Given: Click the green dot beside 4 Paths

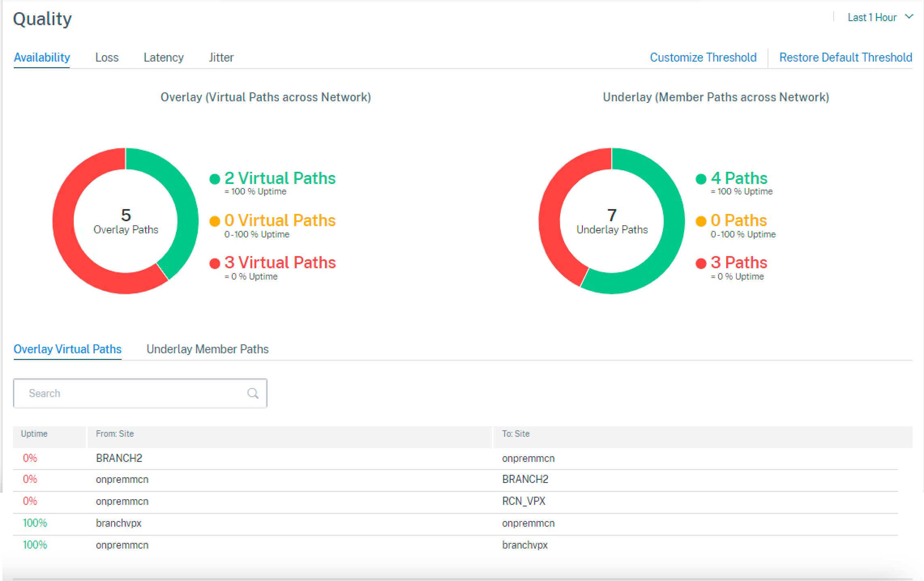Looking at the screenshot, I should tap(701, 179).
